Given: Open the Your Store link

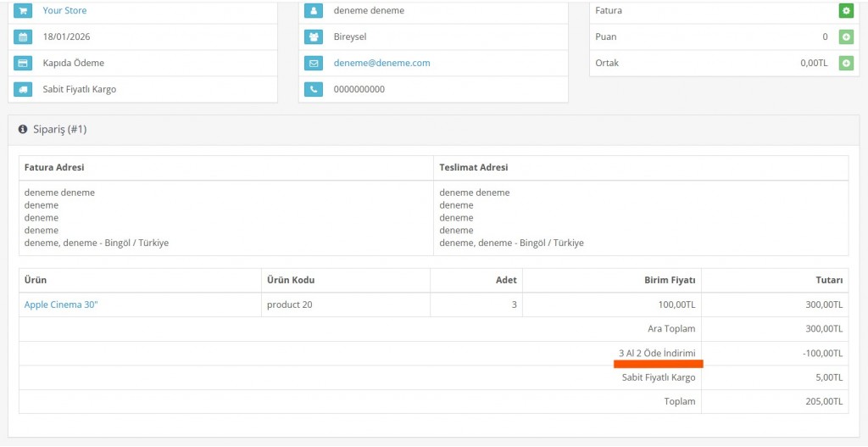Looking at the screenshot, I should (x=64, y=11).
